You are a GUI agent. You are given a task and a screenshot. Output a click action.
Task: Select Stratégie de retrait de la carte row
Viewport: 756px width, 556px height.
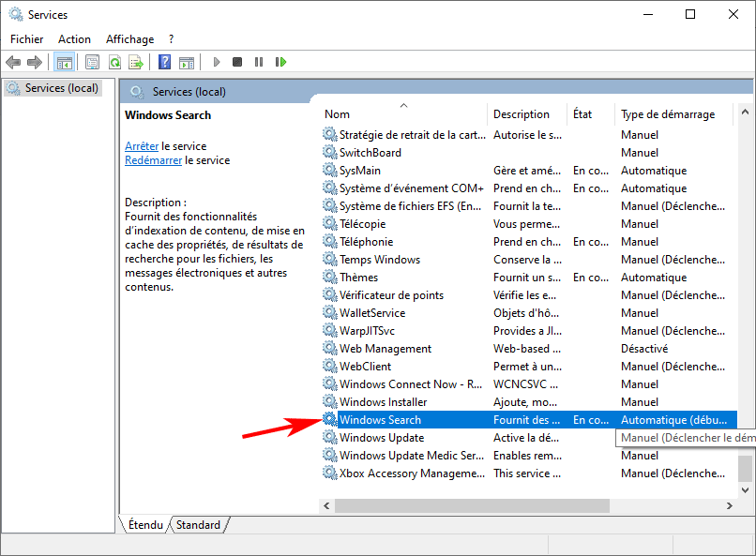(529, 134)
